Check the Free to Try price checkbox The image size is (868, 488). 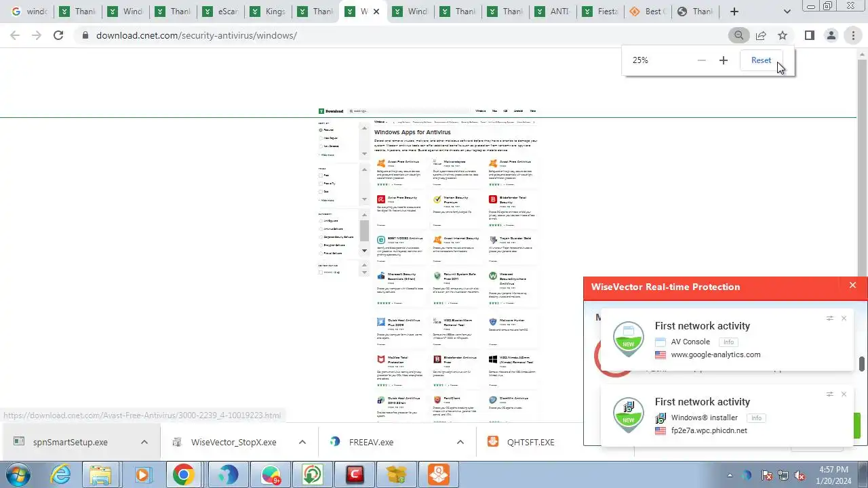click(x=321, y=183)
